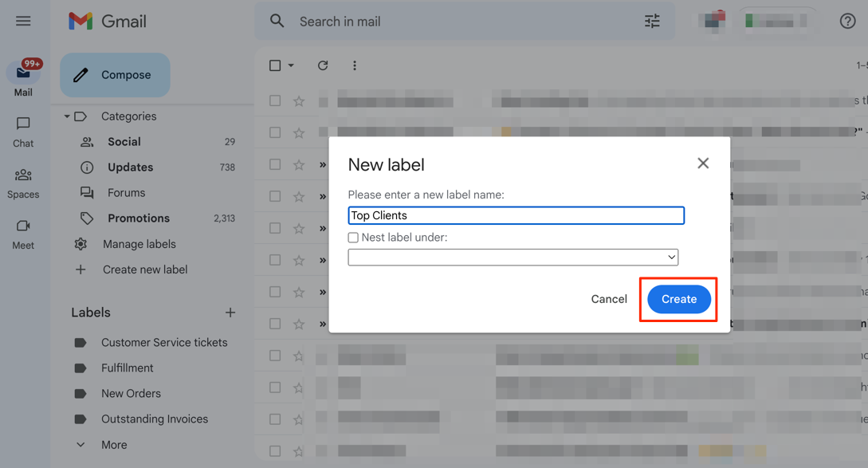Open the Nest label under dropdown
Image resolution: width=868 pixels, height=468 pixels.
click(x=513, y=257)
